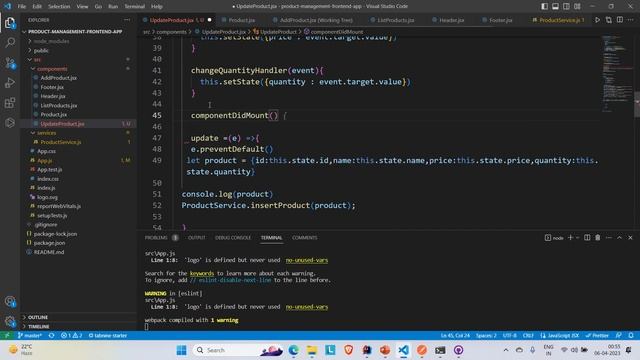Open the Manage gear icon
Viewport: 640px width, 360px height.
click(10, 322)
